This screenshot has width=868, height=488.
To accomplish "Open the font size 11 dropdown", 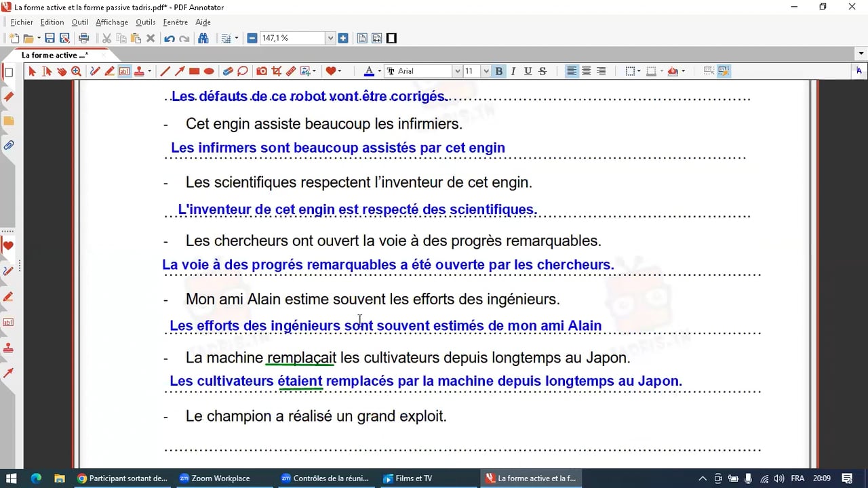I will coord(486,71).
